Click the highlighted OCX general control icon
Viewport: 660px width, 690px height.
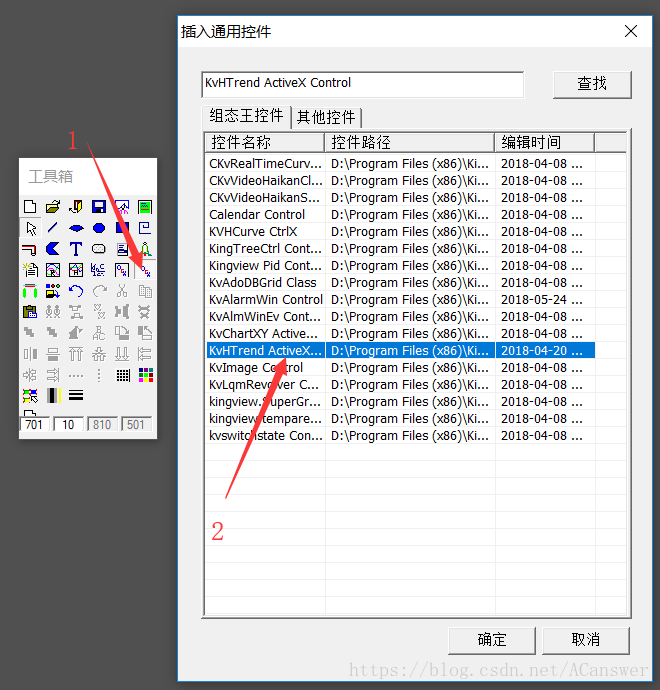[145, 270]
